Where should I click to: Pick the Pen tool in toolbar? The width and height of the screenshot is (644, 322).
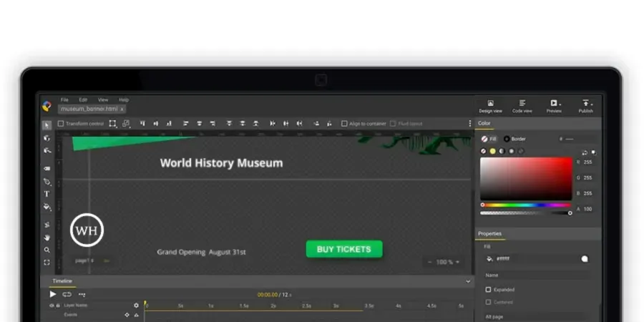[x=47, y=182]
